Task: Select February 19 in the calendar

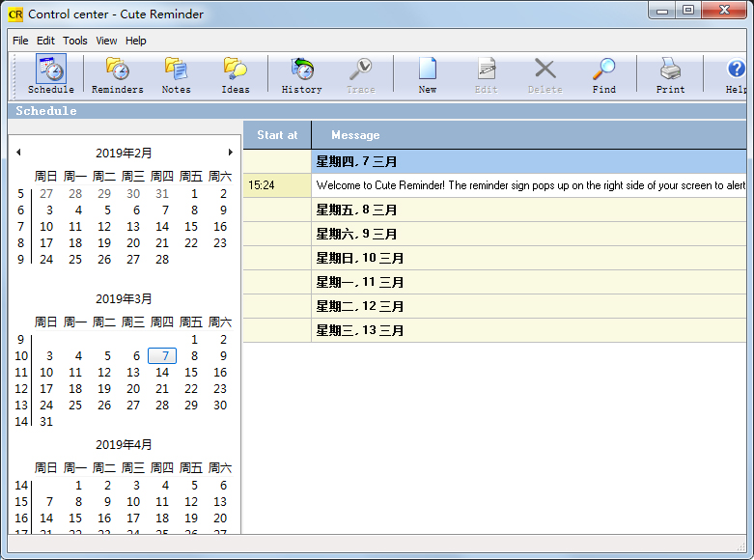Action: coord(104,243)
